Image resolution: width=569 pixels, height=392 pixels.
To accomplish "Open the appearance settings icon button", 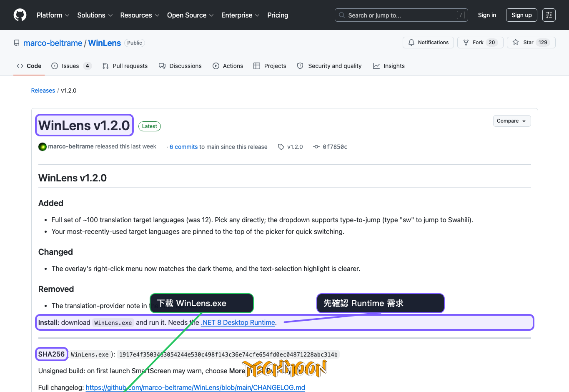I will point(549,15).
